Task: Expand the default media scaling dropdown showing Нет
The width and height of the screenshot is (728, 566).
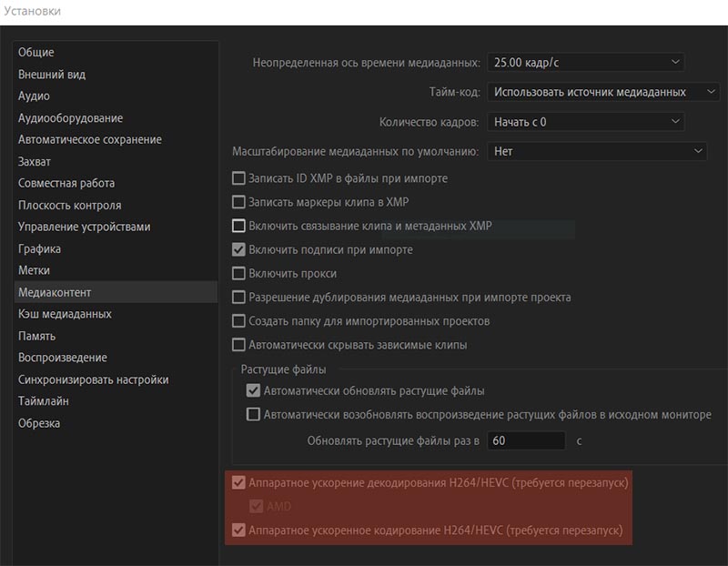Action: (x=597, y=151)
